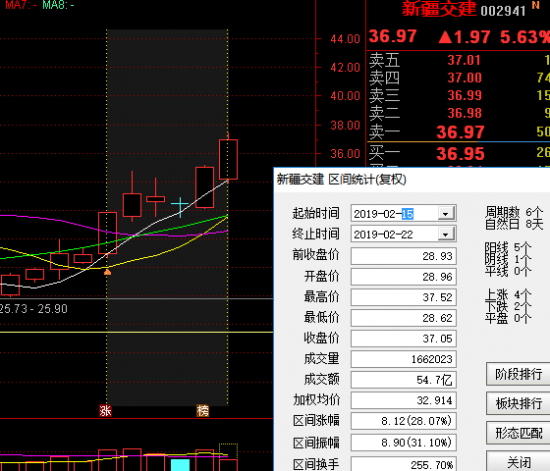Click the 买一 price 36.95

coord(461,154)
